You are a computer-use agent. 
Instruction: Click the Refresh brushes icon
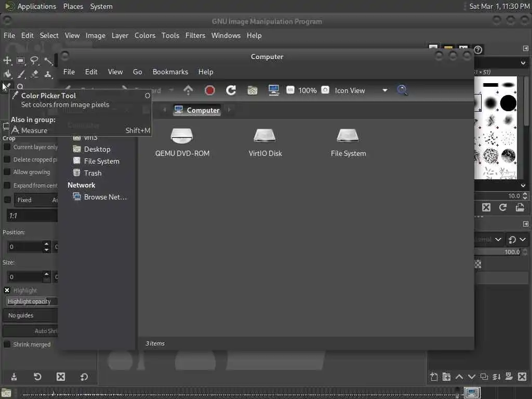[503, 207]
